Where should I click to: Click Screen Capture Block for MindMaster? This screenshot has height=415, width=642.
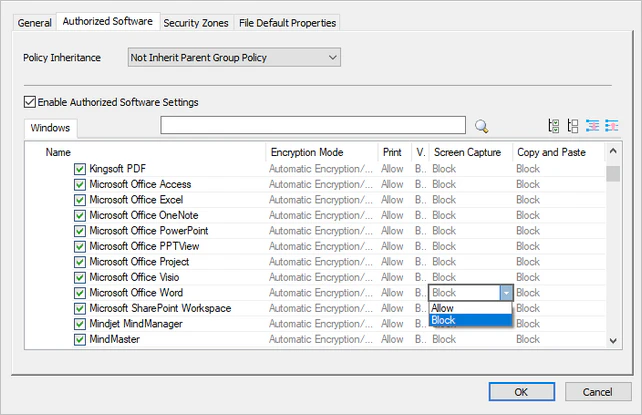444,340
